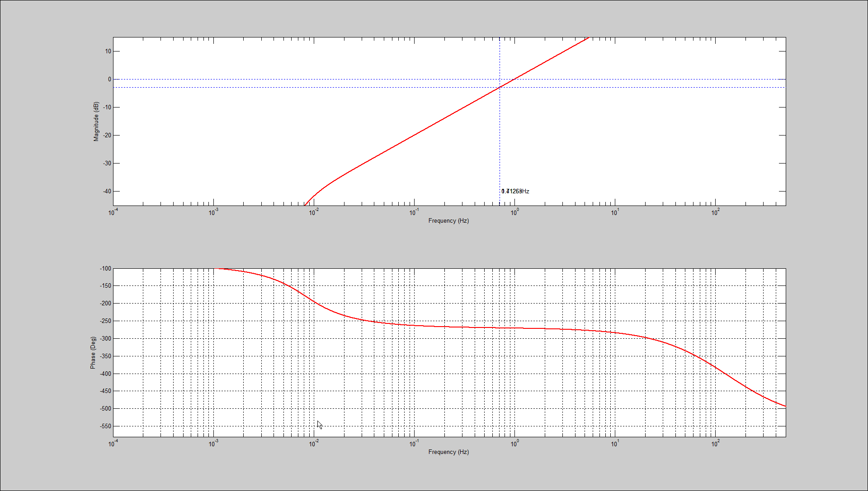This screenshot has height=491, width=868.
Task: Click the 10^1 frequency tick under the magnitude plot
Action: click(615, 212)
